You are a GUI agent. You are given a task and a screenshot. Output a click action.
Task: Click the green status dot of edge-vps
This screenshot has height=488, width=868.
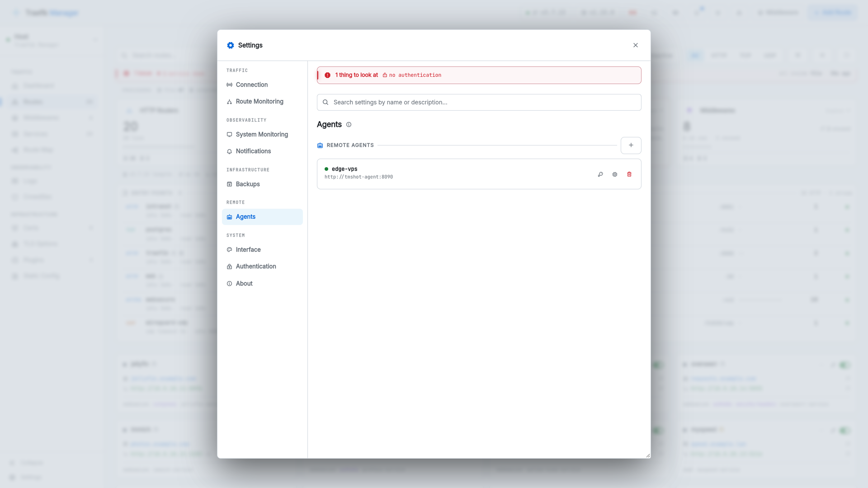pos(326,169)
